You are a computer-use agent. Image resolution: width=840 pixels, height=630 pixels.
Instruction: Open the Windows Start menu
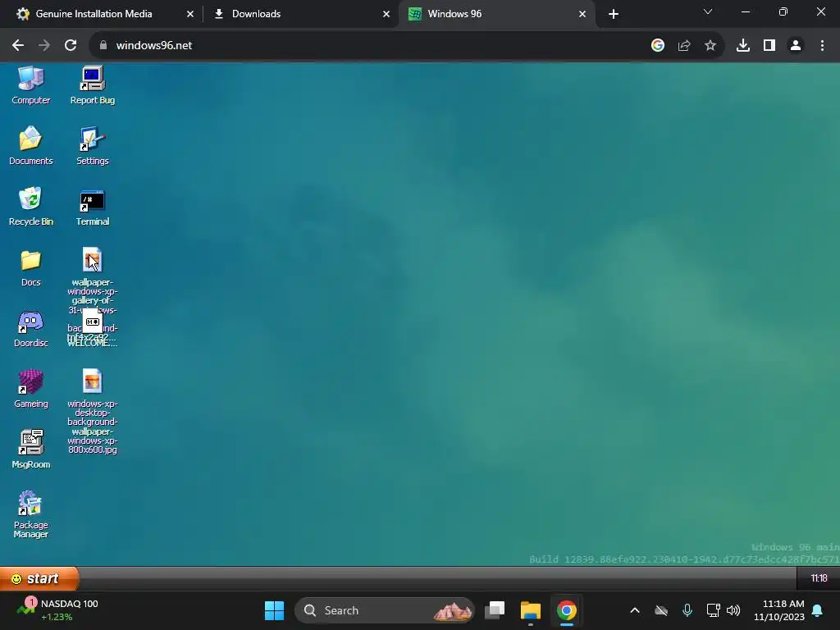pos(274,610)
